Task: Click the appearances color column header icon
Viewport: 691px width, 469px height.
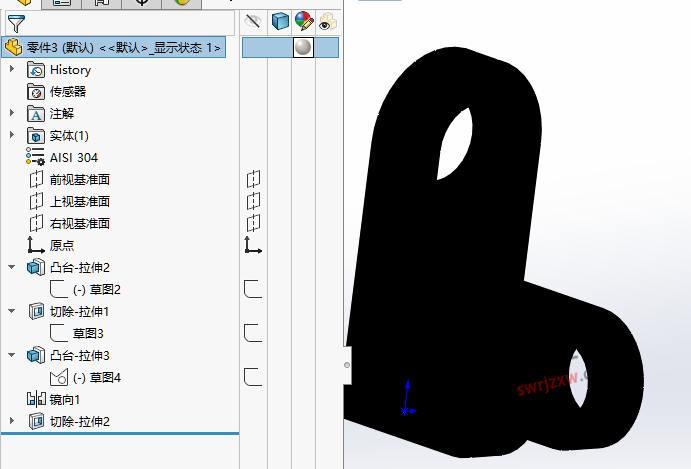Action: (304, 21)
